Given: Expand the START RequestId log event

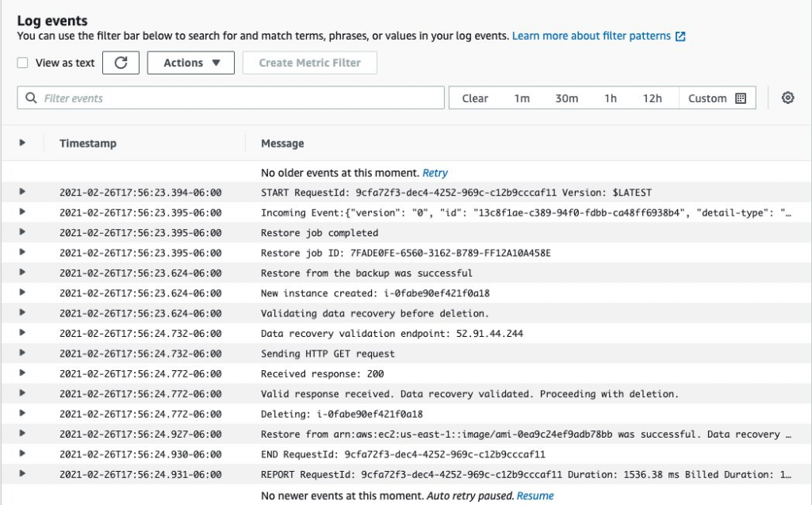Looking at the screenshot, I should coord(22,192).
